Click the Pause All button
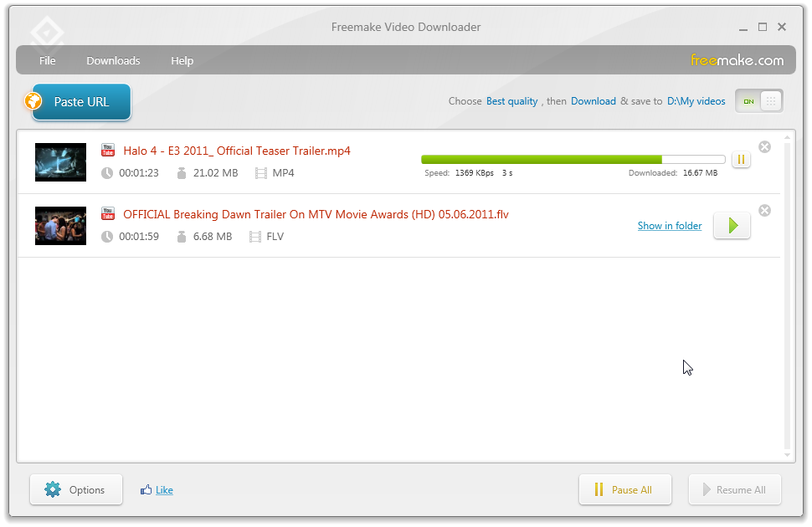 (625, 489)
